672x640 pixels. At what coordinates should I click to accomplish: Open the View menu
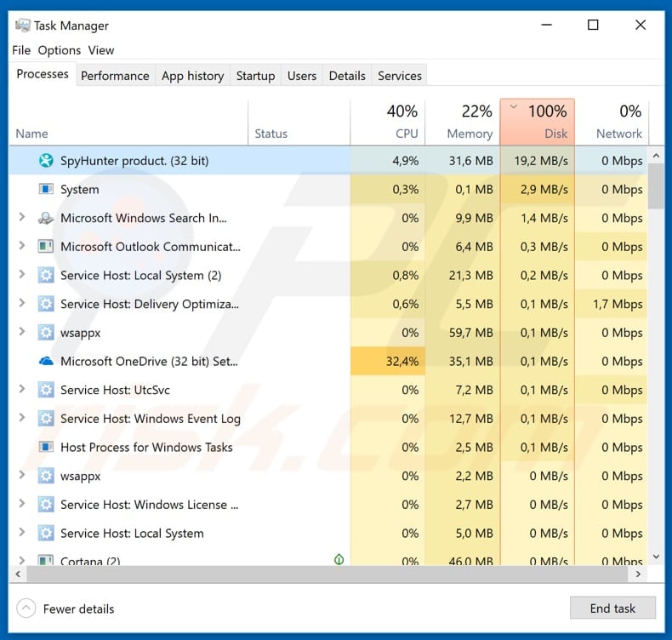tap(101, 50)
